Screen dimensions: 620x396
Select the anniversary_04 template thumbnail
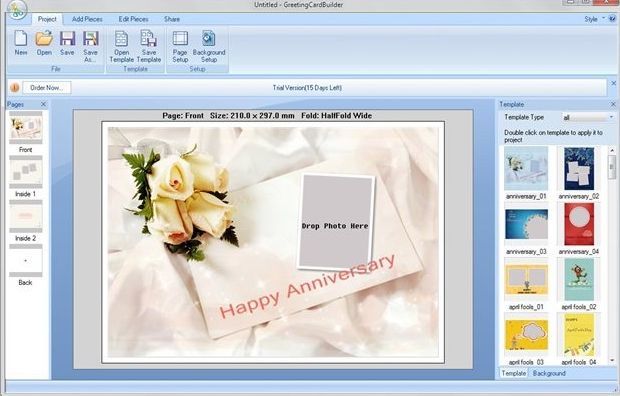[x=579, y=224]
